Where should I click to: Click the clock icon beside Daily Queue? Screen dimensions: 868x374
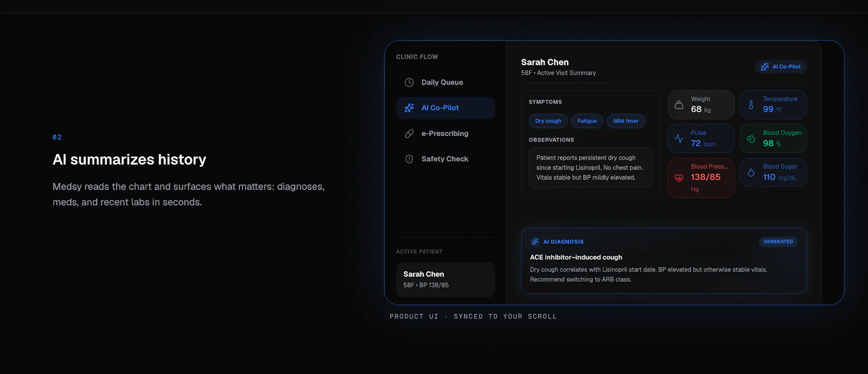click(x=409, y=82)
